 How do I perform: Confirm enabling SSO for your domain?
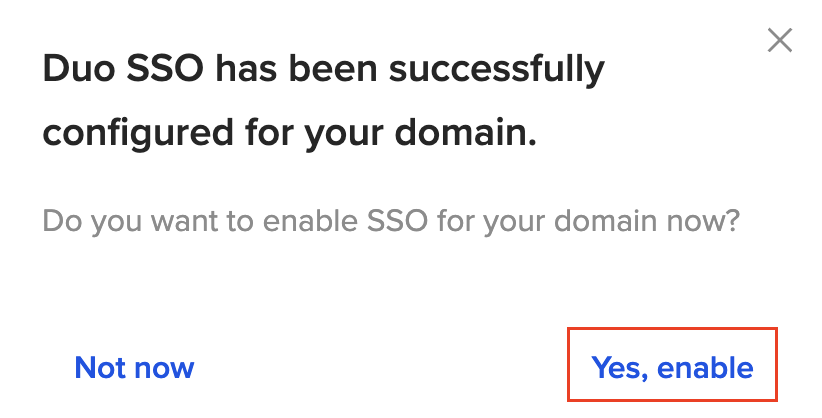tap(672, 367)
